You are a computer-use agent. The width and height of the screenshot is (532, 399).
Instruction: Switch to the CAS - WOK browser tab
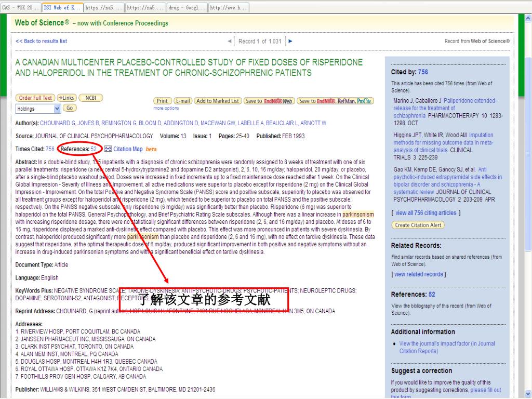pos(20,7)
